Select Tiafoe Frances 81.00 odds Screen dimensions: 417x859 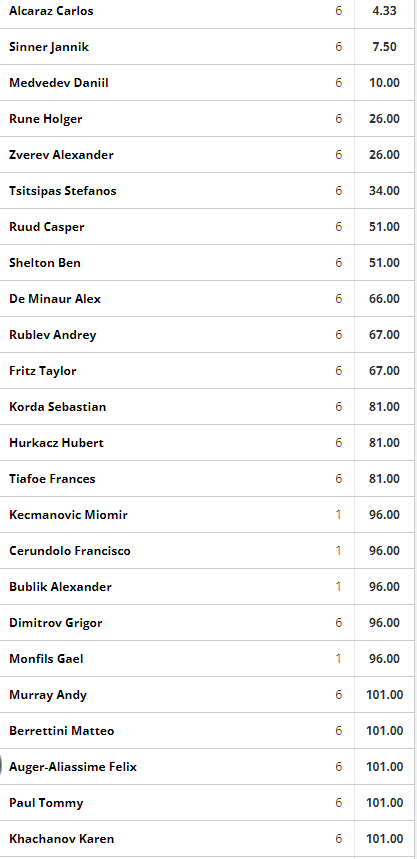click(384, 479)
